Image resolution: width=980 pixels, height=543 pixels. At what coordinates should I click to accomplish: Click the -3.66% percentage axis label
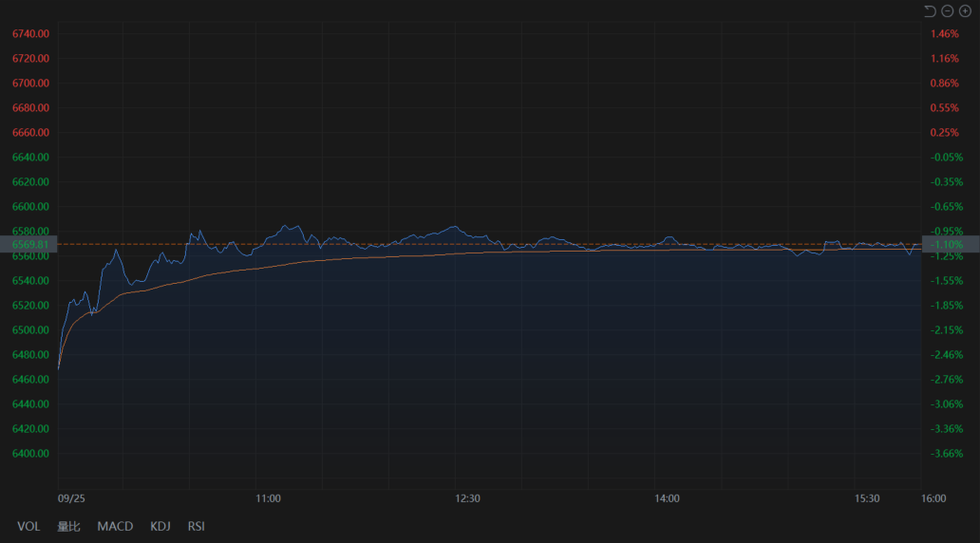point(947,453)
